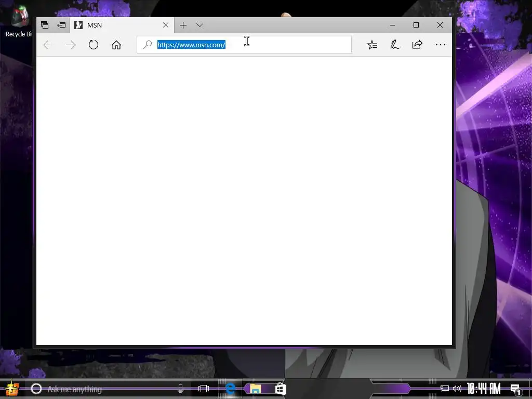Click the address bar URL field
This screenshot has width=532, height=399.
[x=244, y=45]
